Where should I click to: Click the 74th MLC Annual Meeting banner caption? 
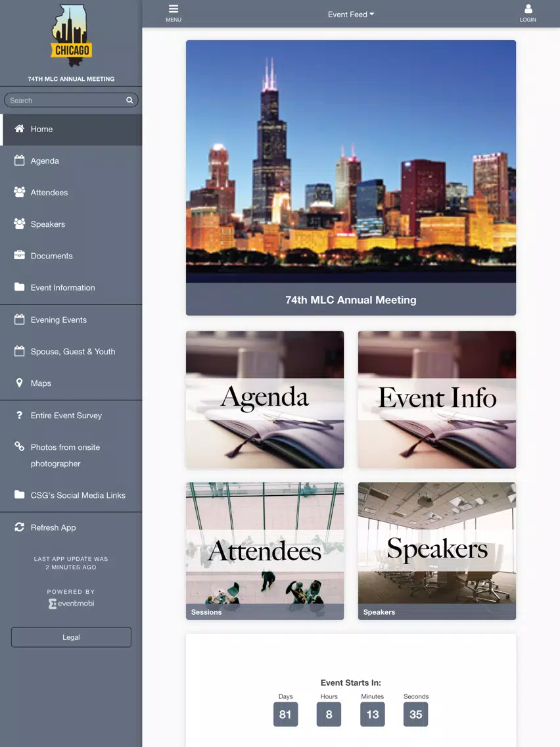tap(351, 300)
